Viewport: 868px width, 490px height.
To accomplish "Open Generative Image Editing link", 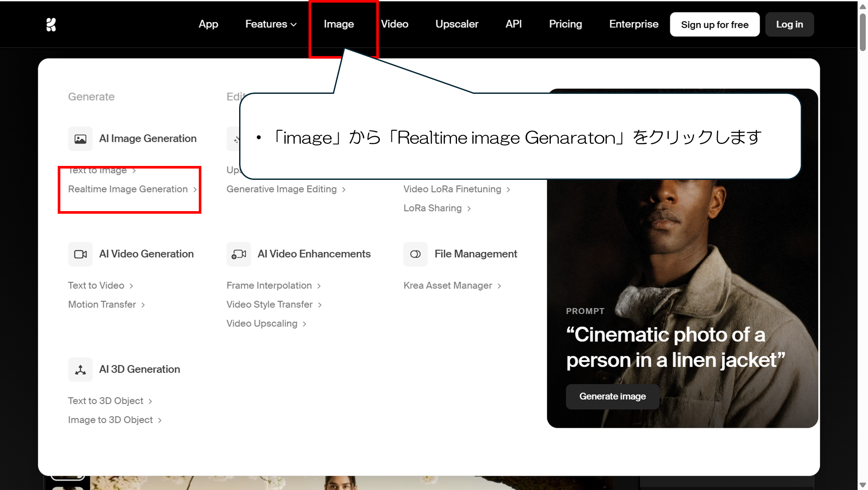I will point(282,189).
